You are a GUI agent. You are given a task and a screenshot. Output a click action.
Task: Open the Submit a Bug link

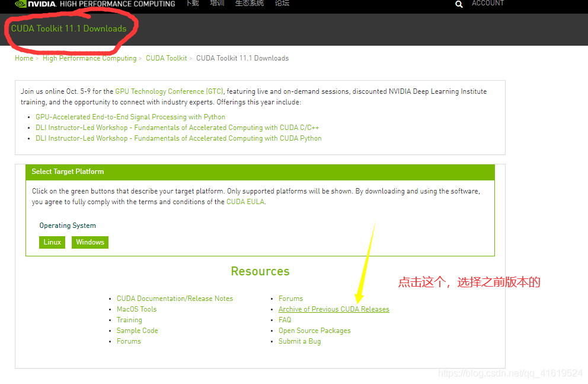(299, 341)
